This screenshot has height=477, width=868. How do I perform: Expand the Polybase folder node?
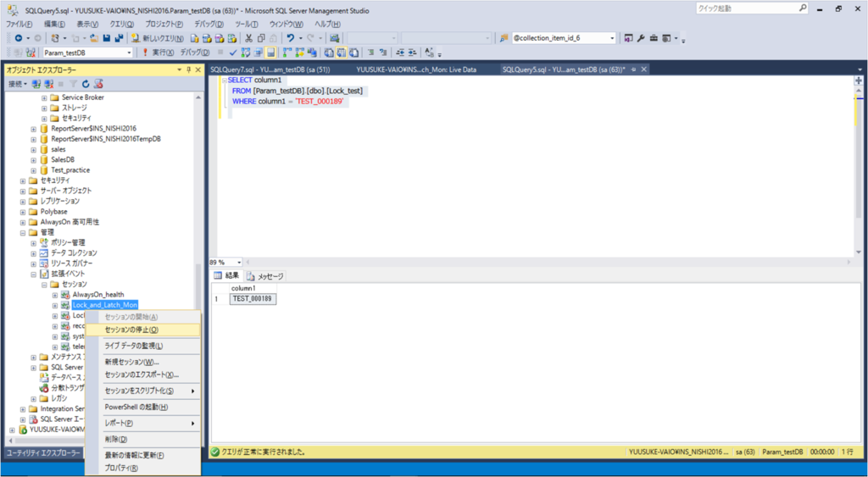(x=23, y=212)
